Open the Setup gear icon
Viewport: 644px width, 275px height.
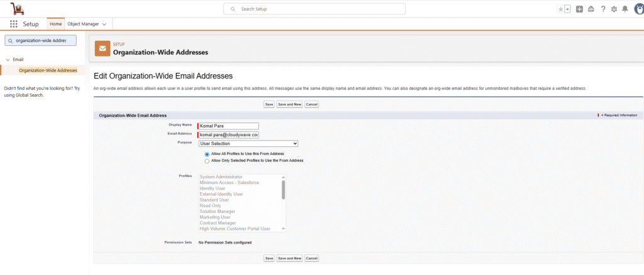pyautogui.click(x=614, y=9)
